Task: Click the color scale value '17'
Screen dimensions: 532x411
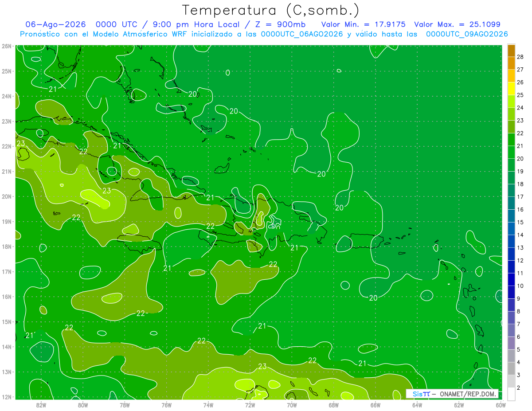Action: [520, 196]
